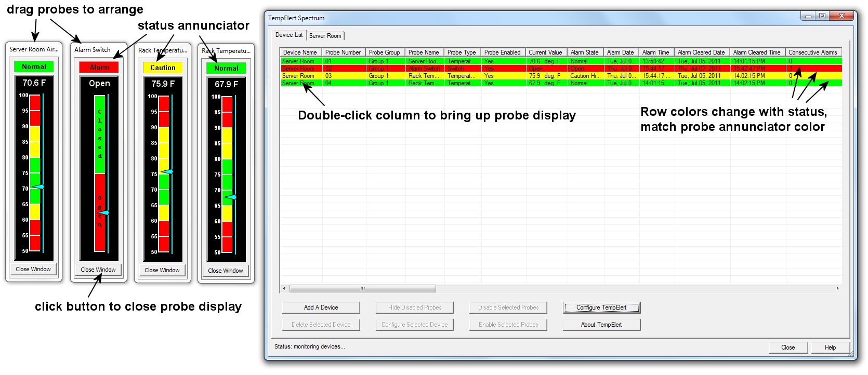Click the greyed Delete Selected Device button
The width and height of the screenshot is (868, 375).
tap(321, 325)
